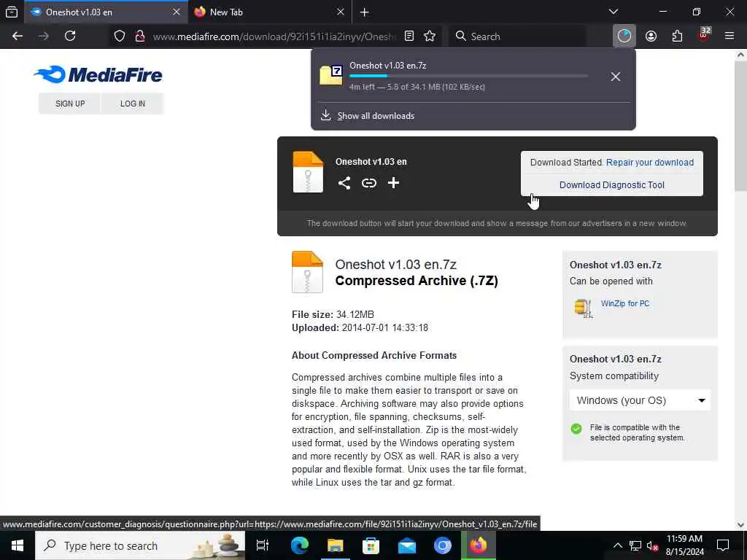The width and height of the screenshot is (747, 560).
Task: Click the MediaFire logo
Action: pyautogui.click(x=98, y=75)
